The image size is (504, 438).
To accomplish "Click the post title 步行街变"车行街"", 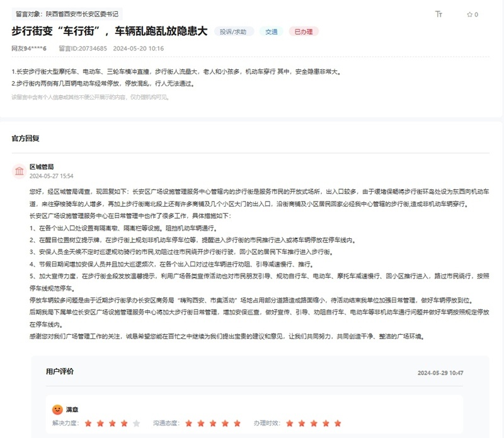I will tap(109, 31).
